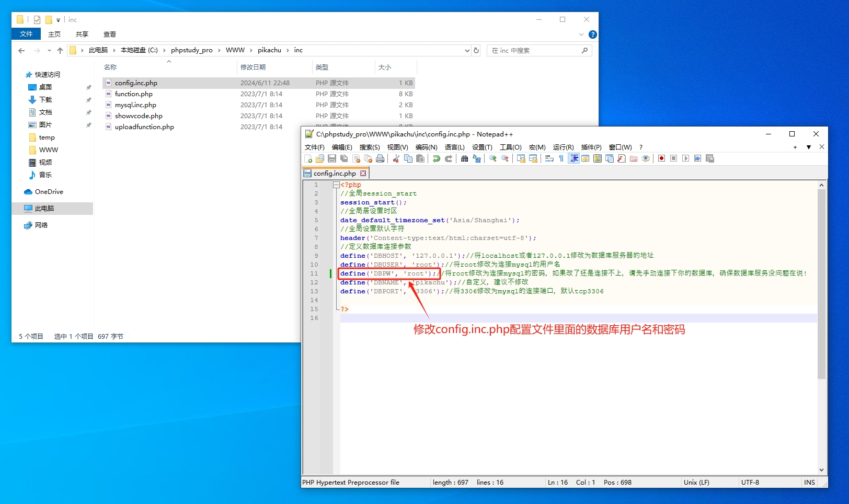The image size is (849, 504).
Task: Click the Notepad++ vertical scrollbar down arrow
Action: (x=821, y=470)
